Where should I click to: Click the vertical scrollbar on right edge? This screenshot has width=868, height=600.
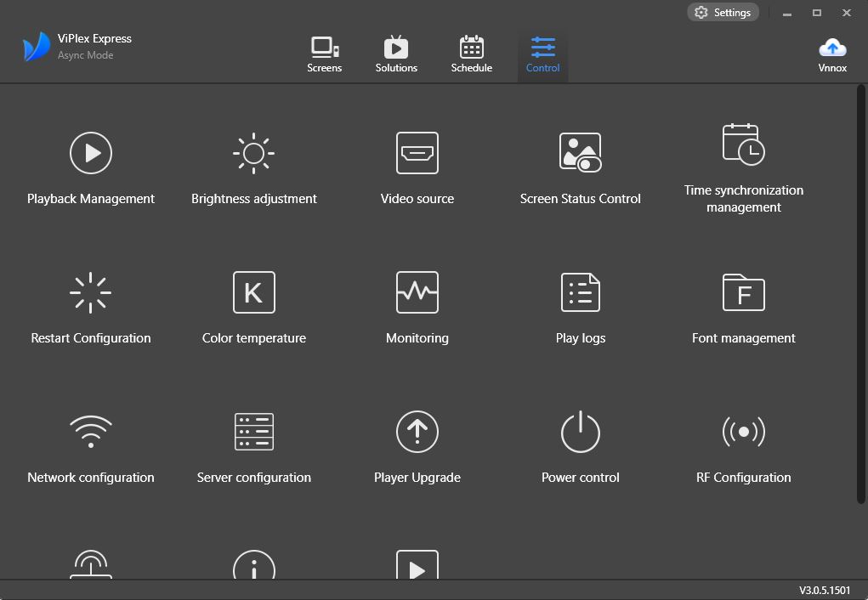pos(860,293)
